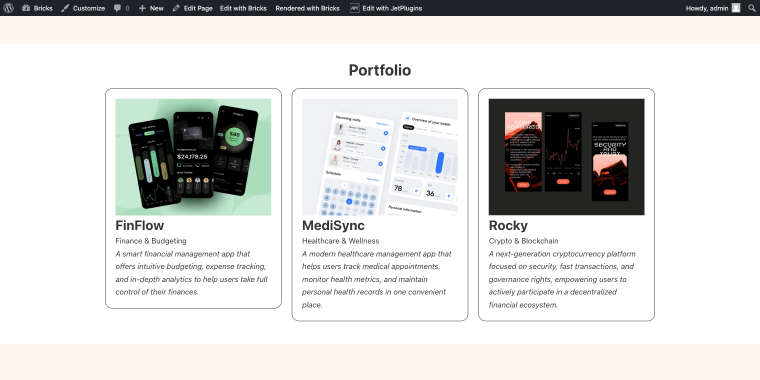760x380 pixels.
Task: Select the MediSync description paragraph
Action: click(377, 279)
